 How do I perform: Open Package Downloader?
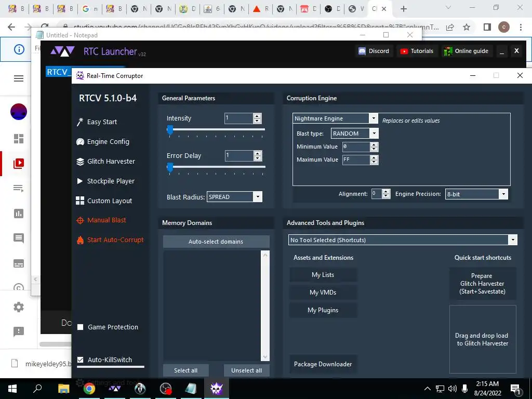click(x=323, y=364)
